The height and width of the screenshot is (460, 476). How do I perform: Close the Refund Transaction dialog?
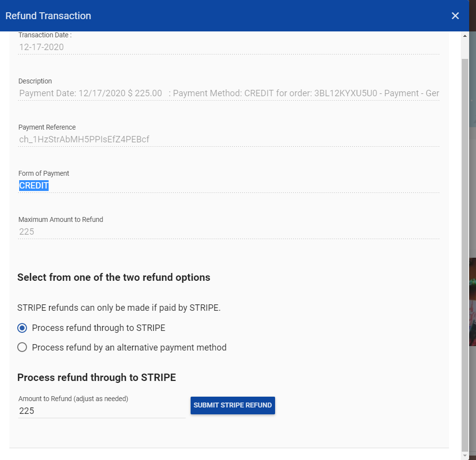tap(455, 16)
